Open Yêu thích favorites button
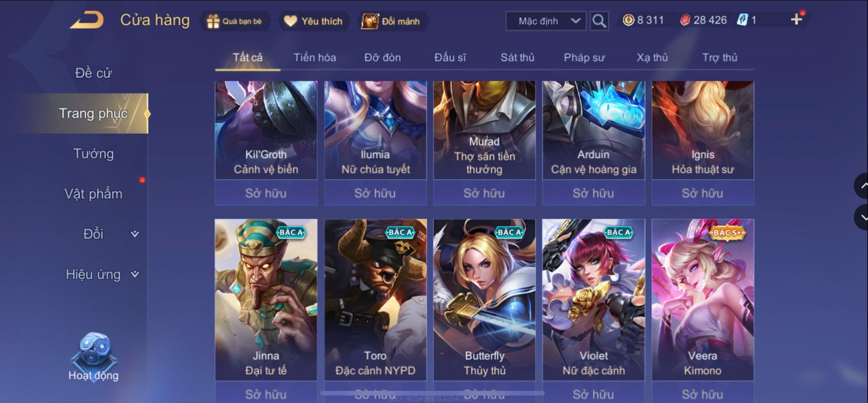The height and width of the screenshot is (403, 868). pos(313,21)
